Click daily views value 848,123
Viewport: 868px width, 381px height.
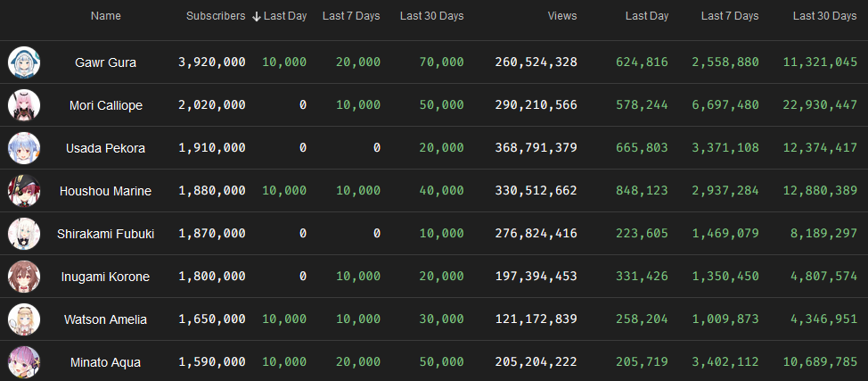coord(642,191)
